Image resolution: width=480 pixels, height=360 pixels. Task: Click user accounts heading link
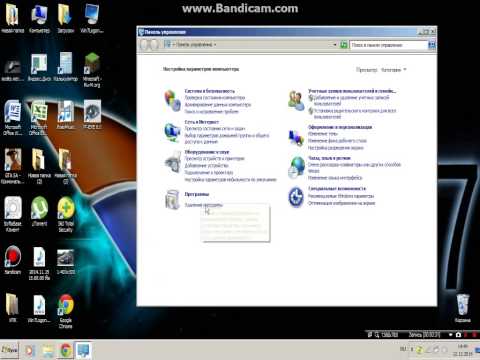[x=352, y=91]
